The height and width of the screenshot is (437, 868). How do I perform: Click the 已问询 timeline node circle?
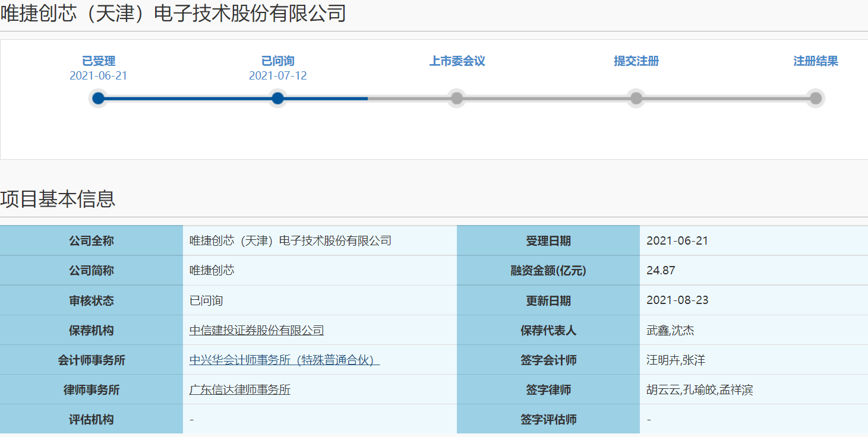(x=277, y=99)
